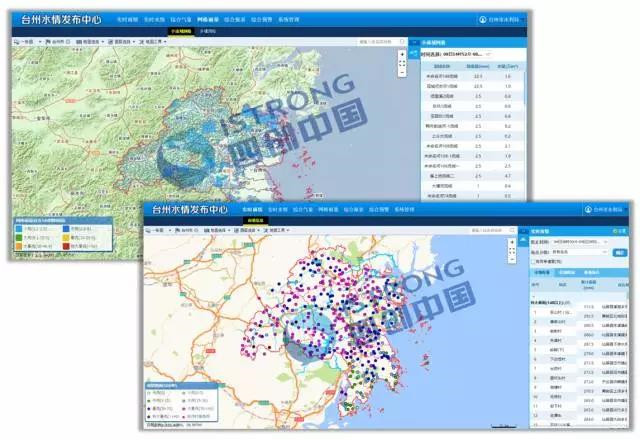Viewport: 640px width, 440px height.
Task: Expand the 台州市 region dropdown in the front window
Action: click(x=187, y=229)
